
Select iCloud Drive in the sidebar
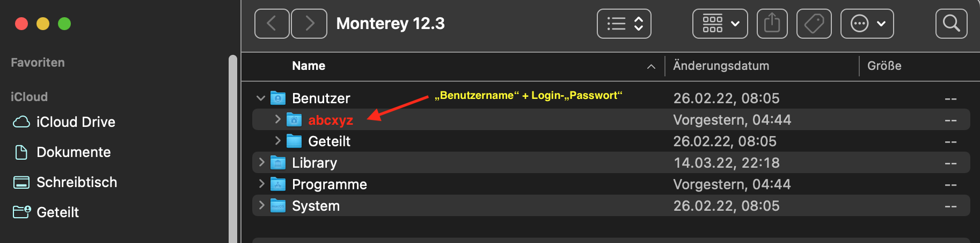75,122
